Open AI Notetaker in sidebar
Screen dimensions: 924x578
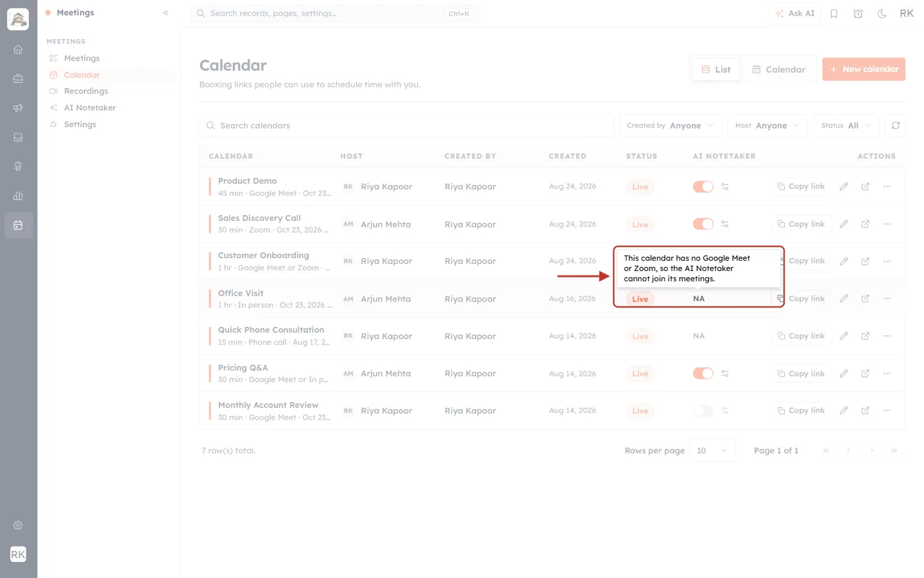(x=90, y=108)
